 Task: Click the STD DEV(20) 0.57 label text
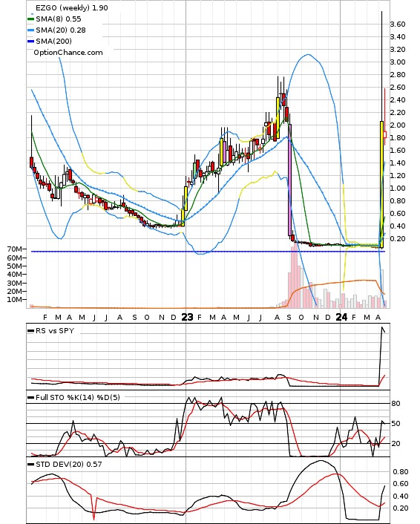[x=69, y=465]
